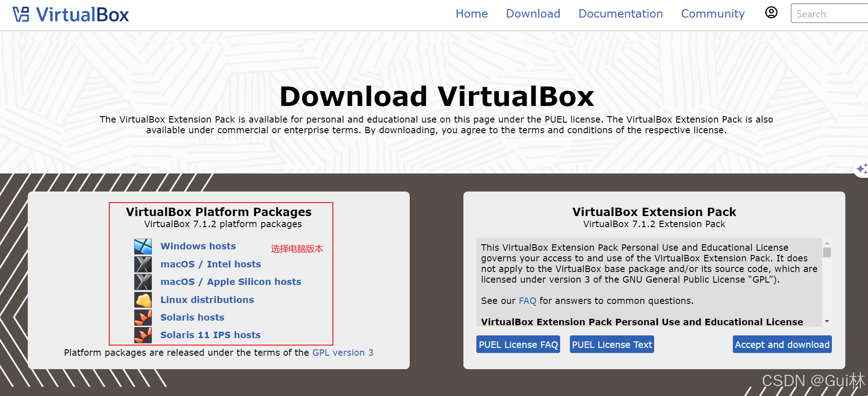
Task: Open the Download menu item
Action: click(533, 14)
